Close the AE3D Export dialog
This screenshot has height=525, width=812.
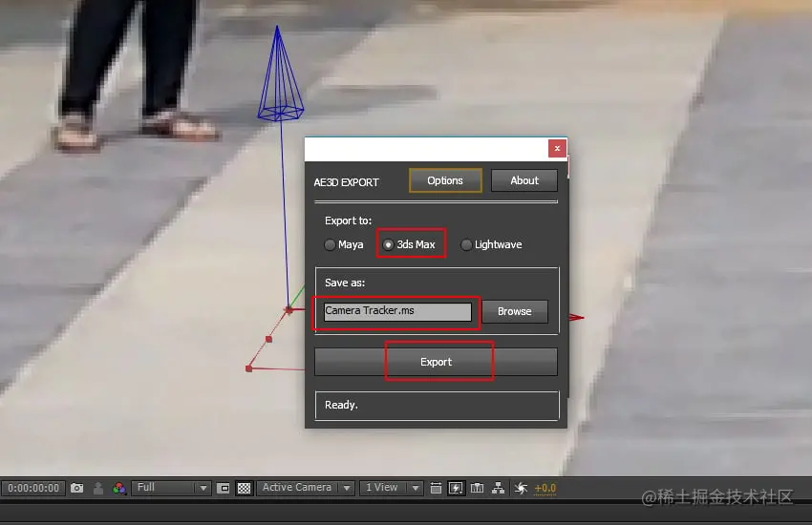pos(557,149)
